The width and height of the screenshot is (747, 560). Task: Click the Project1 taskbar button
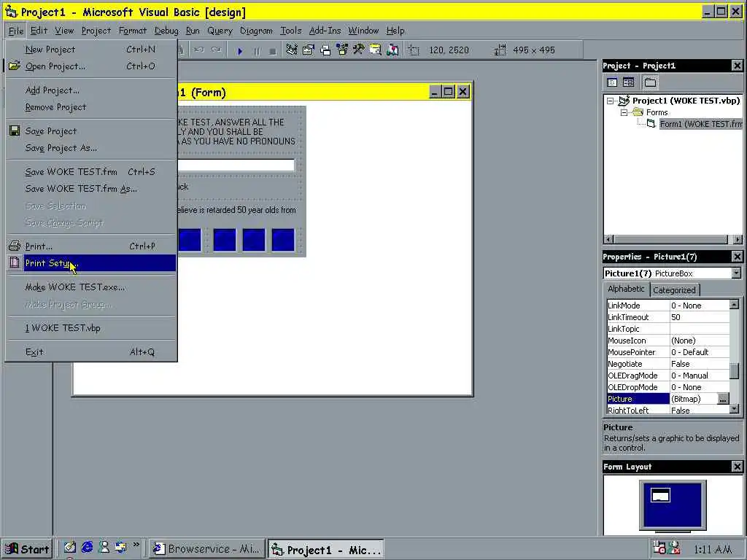326,550
